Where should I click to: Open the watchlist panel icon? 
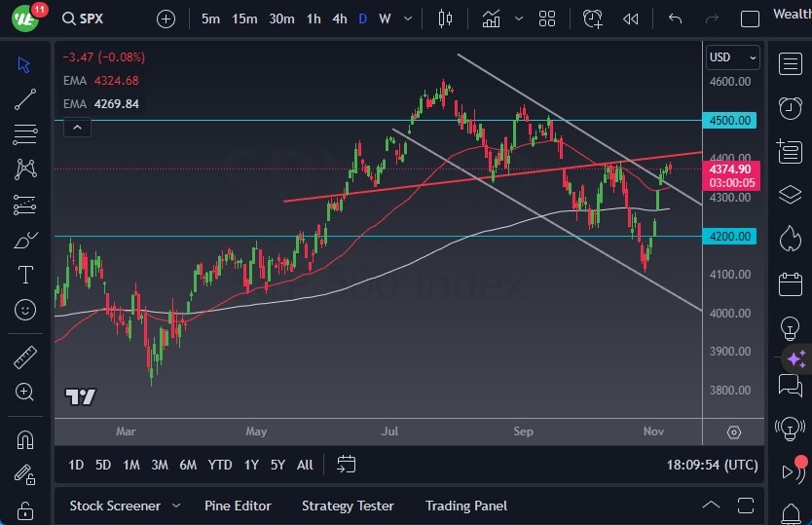point(790,64)
